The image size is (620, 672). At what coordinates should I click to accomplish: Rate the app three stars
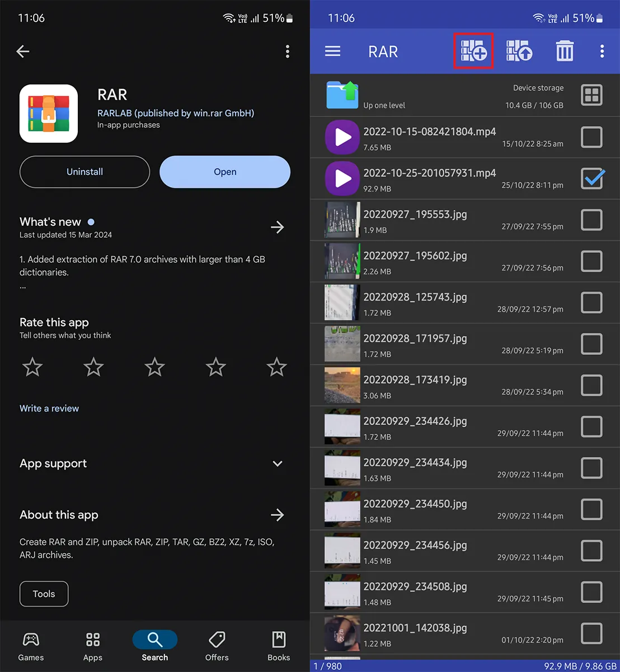pos(154,367)
